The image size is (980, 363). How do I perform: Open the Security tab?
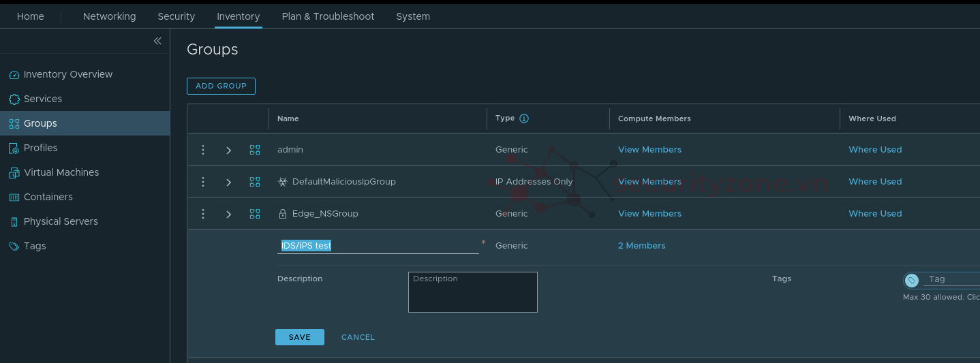coord(176,16)
